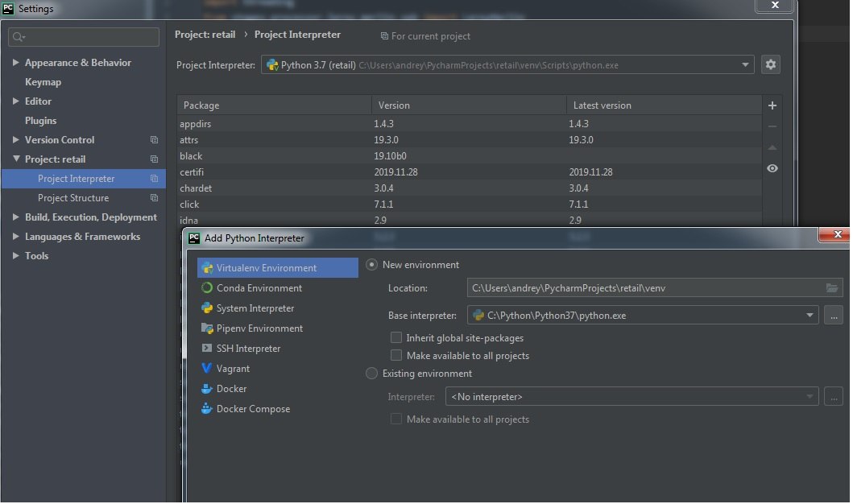Click the Package column header
Viewport: 853px width, 504px height.
(275, 105)
